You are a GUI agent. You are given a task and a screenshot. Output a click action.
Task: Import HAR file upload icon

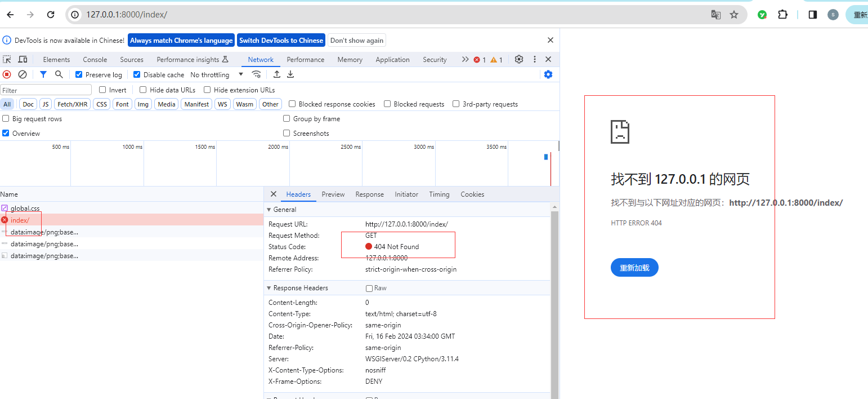point(277,74)
